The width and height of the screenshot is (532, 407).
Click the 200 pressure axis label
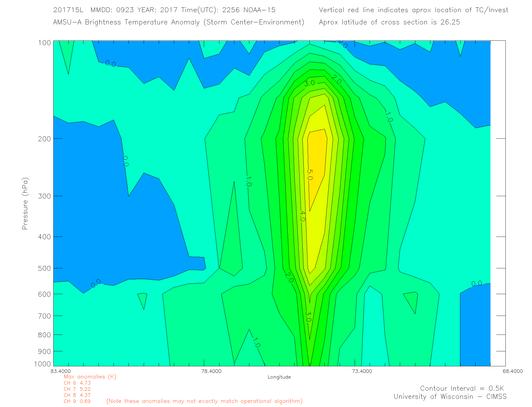44,139
